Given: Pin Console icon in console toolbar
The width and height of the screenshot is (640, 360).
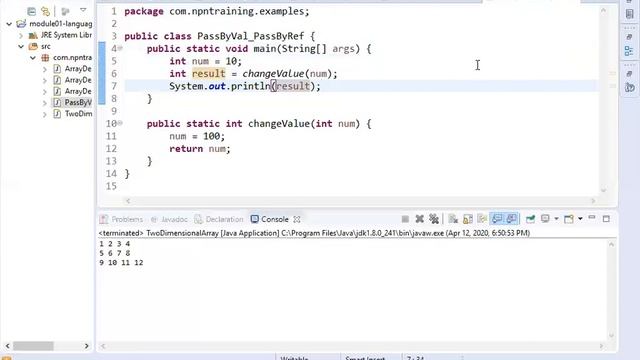Looking at the screenshot, I should coord(530,219).
